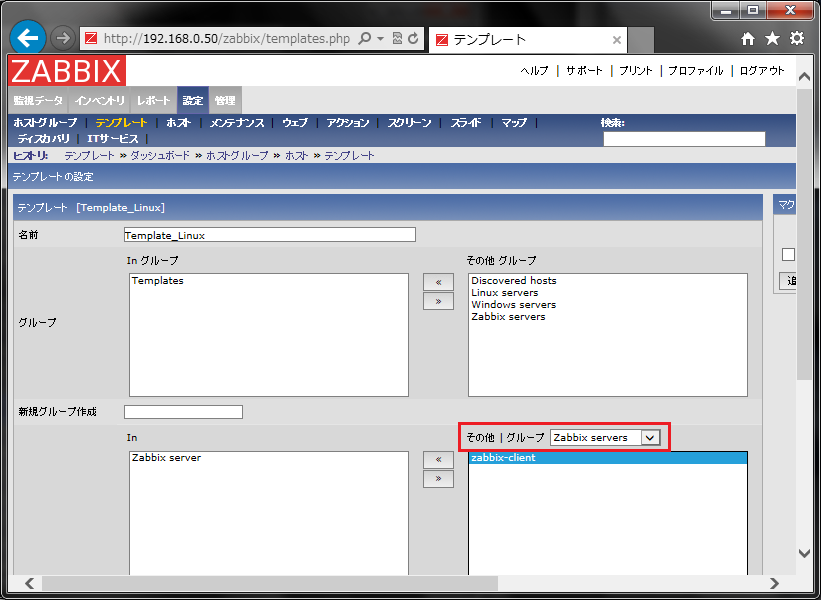This screenshot has height=600, width=821.
Task: Click the browser Back arrow button
Action: (x=28, y=38)
